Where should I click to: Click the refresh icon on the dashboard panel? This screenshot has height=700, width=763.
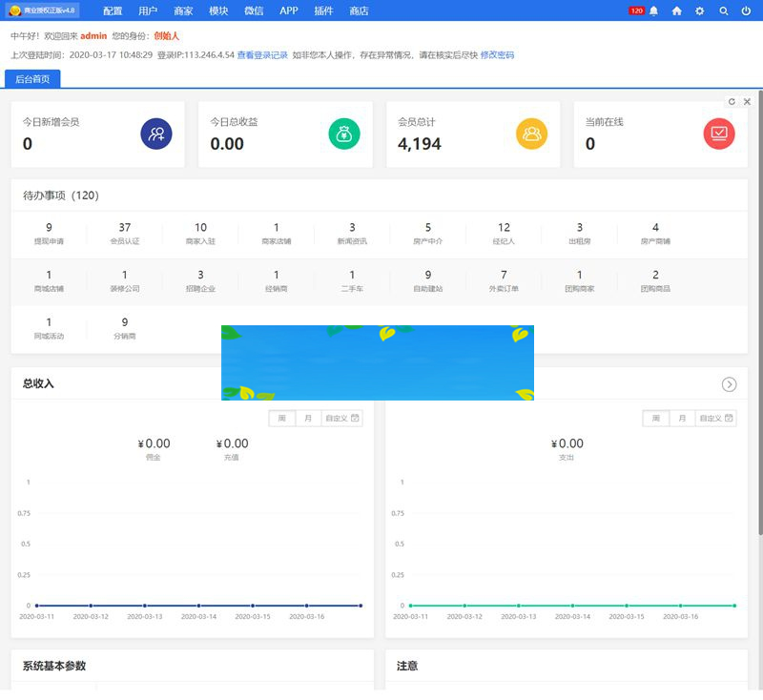pyautogui.click(x=732, y=101)
